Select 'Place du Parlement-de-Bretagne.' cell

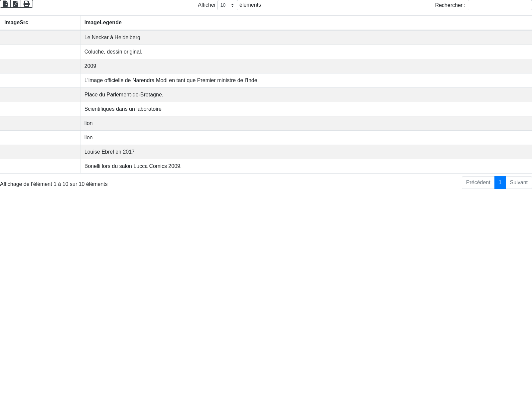pyautogui.click(x=306, y=95)
